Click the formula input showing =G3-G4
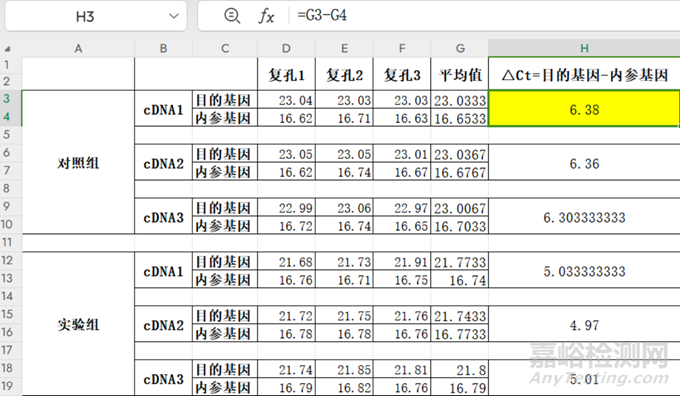This screenshot has width=680, height=396. pyautogui.click(x=439, y=16)
